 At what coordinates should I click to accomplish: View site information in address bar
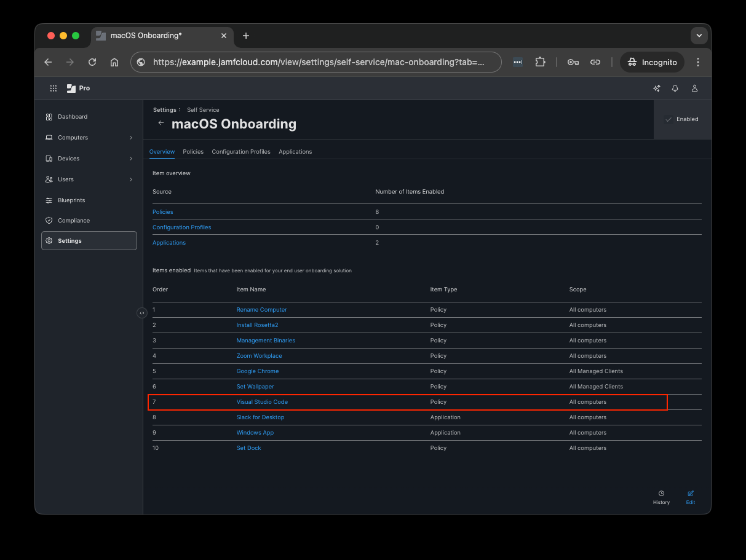tap(141, 62)
